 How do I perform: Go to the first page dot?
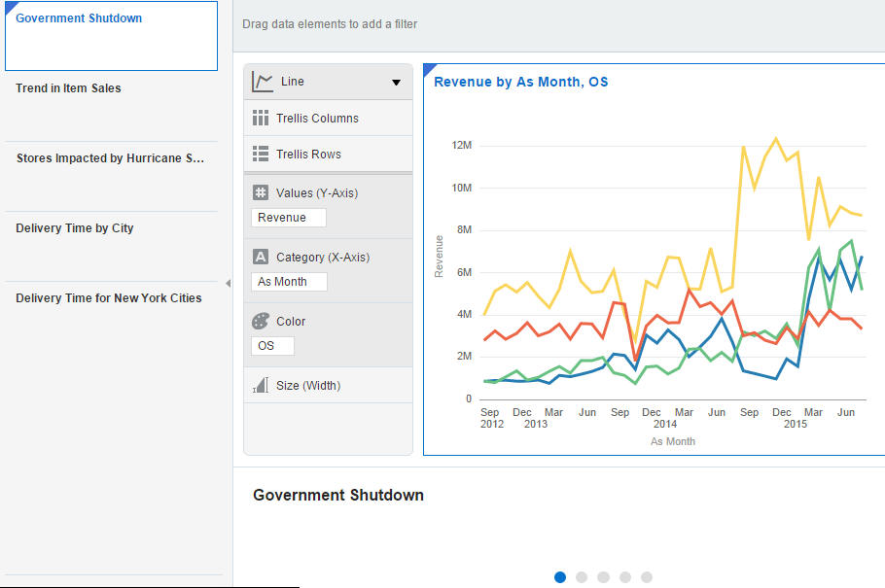(560, 576)
